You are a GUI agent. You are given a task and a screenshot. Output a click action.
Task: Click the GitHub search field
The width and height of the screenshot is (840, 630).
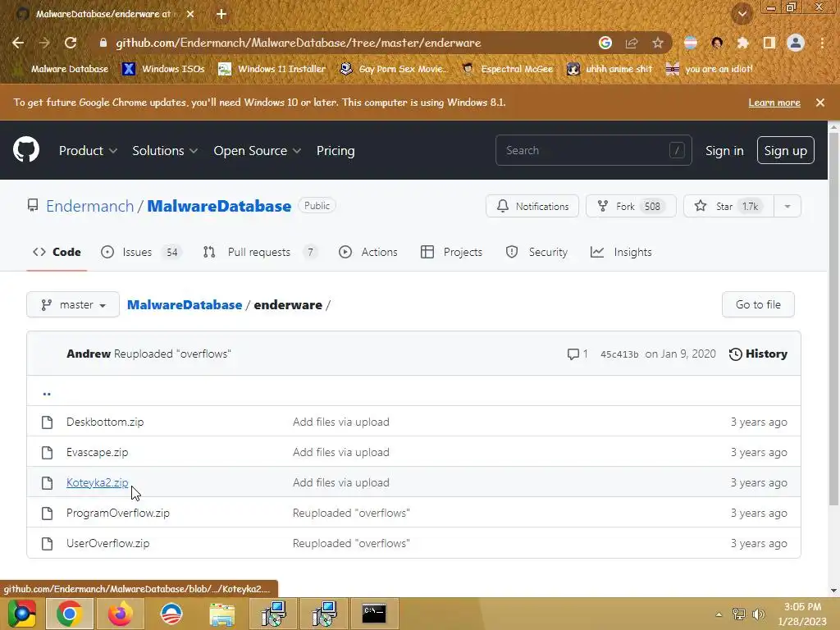point(594,151)
